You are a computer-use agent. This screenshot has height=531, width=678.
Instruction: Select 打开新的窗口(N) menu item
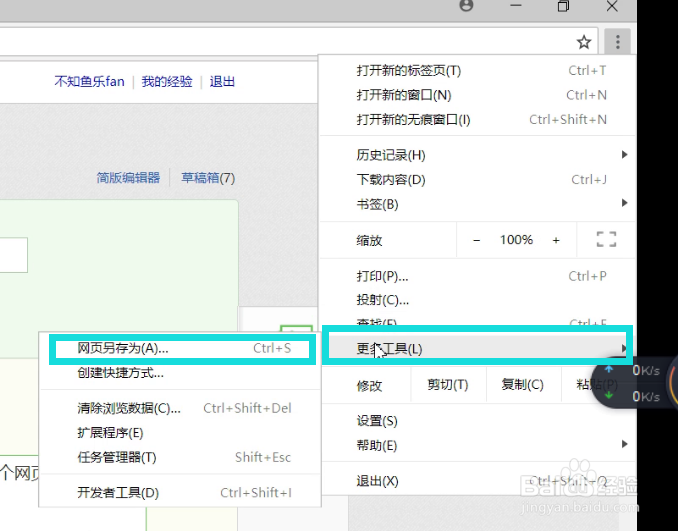tap(477, 95)
